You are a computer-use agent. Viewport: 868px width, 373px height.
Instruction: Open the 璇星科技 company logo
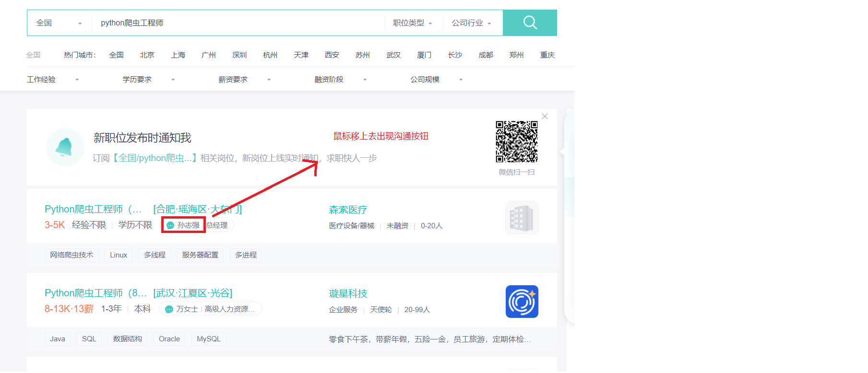pyautogui.click(x=522, y=302)
